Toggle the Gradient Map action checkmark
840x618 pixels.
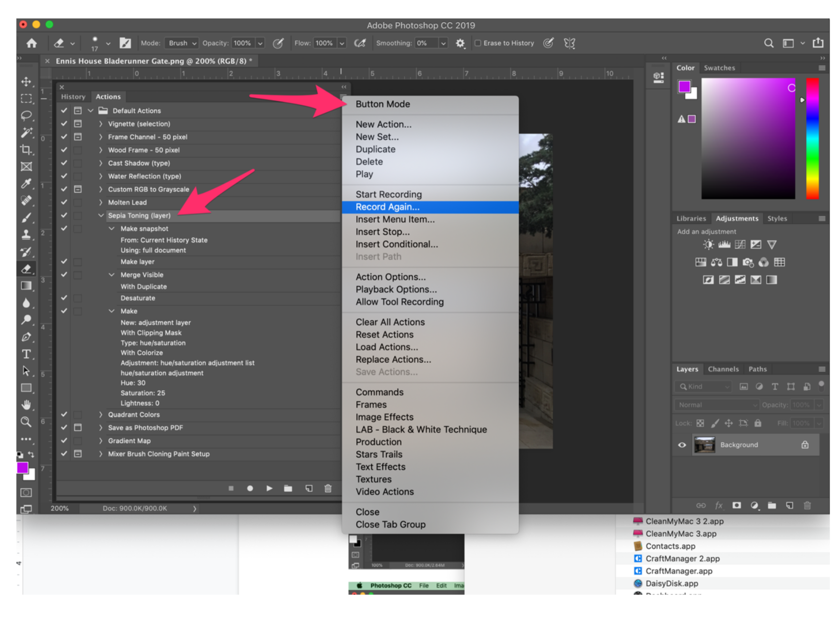tap(64, 441)
